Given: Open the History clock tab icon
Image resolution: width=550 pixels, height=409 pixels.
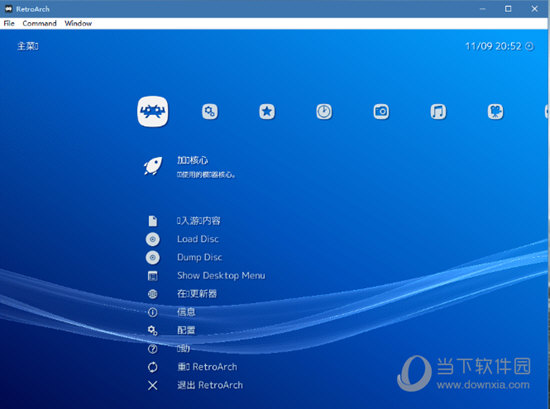Looking at the screenshot, I should pyautogui.click(x=324, y=112).
